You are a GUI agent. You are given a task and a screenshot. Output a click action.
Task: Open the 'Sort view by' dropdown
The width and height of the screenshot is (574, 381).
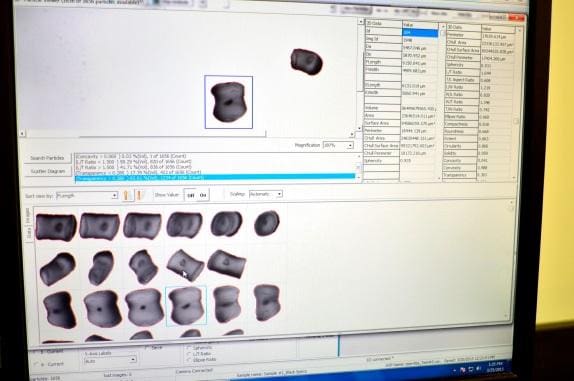87,196
